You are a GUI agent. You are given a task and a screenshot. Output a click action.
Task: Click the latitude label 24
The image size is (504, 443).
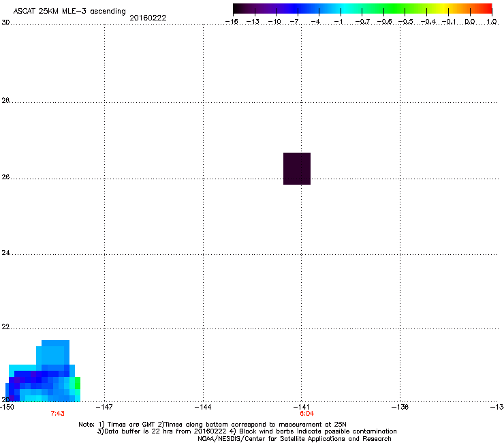pyautogui.click(x=5, y=253)
